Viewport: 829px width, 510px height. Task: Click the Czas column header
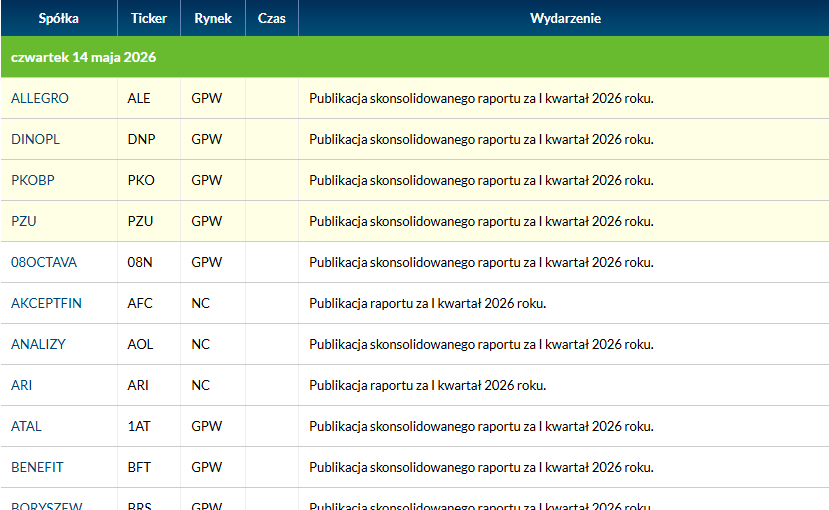[x=272, y=18]
